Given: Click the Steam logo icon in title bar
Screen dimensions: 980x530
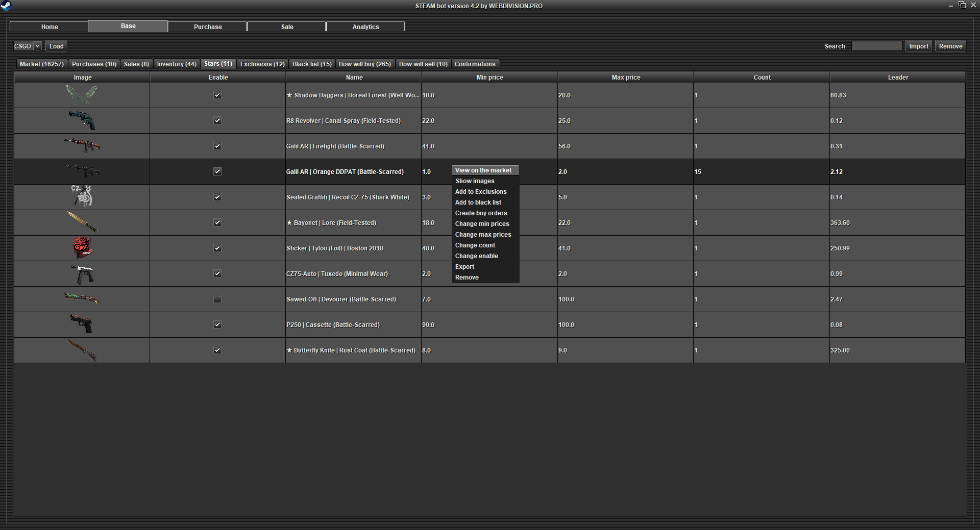Looking at the screenshot, I should click(6, 6).
